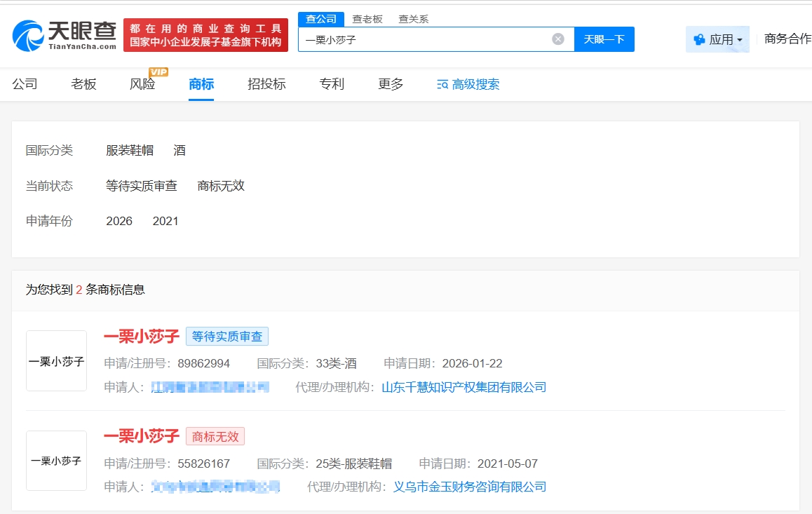Select registration number 55826167 text

pyautogui.click(x=203, y=464)
